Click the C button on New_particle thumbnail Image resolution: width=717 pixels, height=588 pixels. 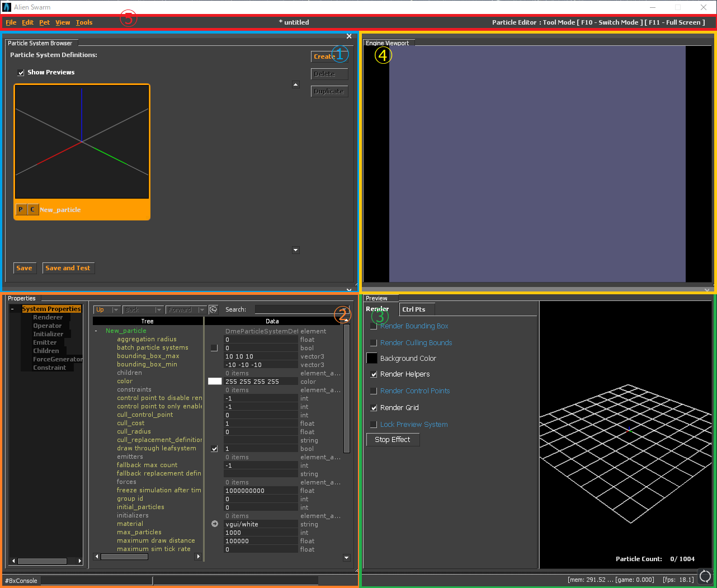(x=32, y=209)
